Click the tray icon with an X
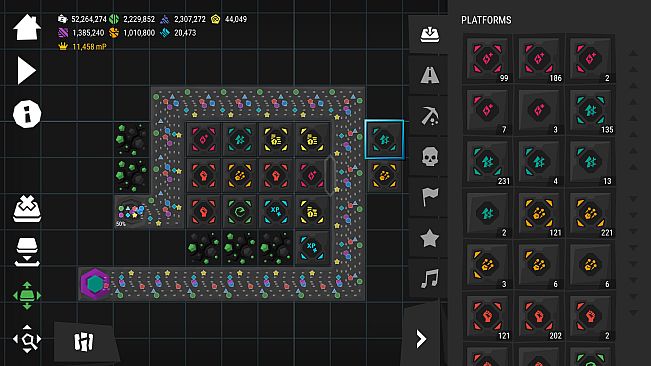The height and width of the screenshot is (366, 651). tap(27, 209)
